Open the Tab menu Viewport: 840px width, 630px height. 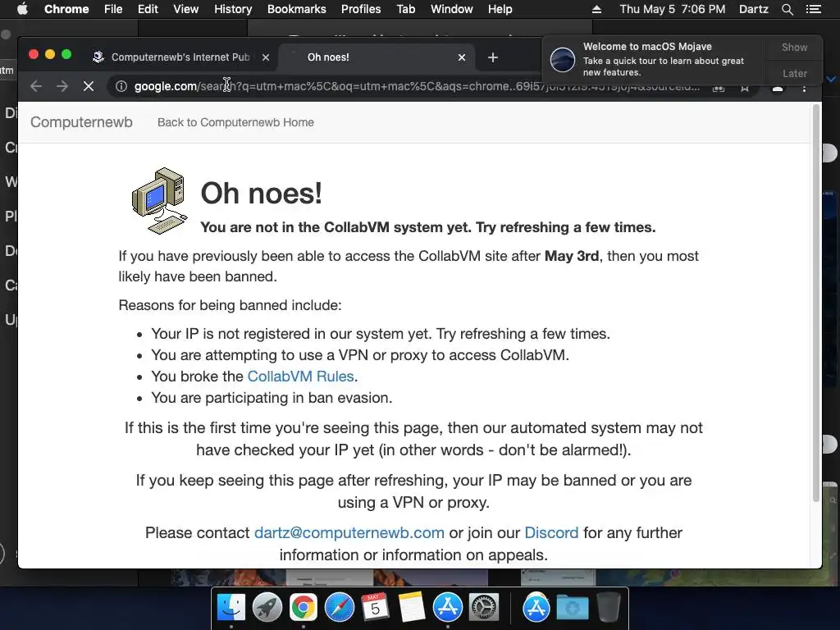(x=405, y=9)
